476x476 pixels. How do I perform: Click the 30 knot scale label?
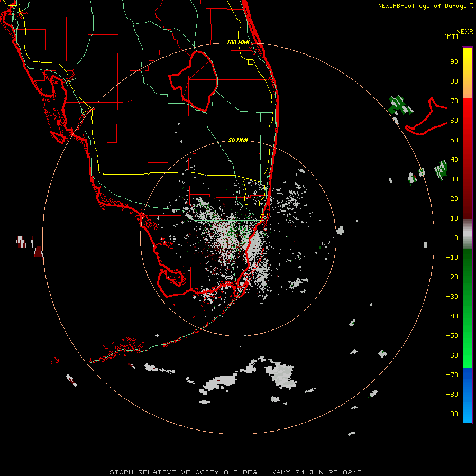(x=454, y=179)
